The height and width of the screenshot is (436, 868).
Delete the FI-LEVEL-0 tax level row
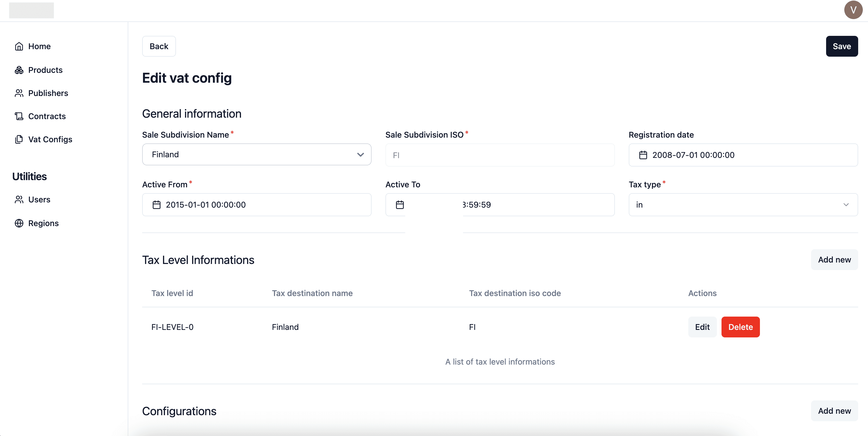click(740, 327)
